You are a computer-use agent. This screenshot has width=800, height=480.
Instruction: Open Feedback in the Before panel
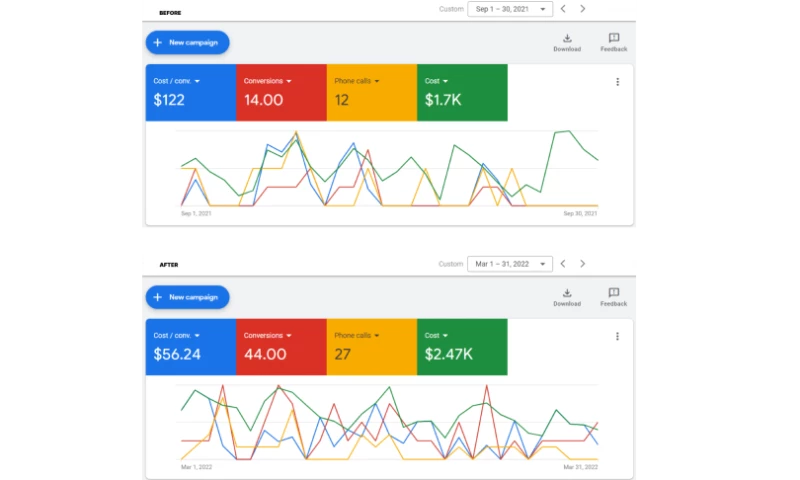tap(613, 42)
